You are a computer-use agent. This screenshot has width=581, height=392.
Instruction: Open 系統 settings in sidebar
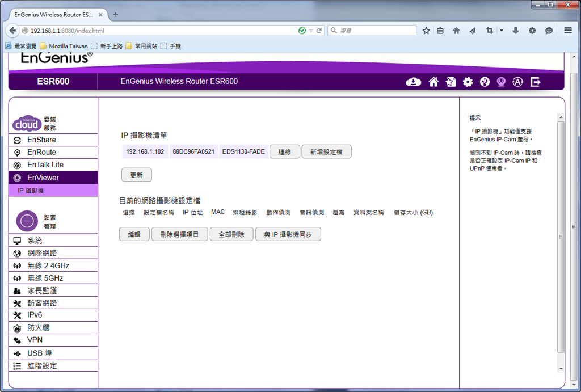[53, 241]
